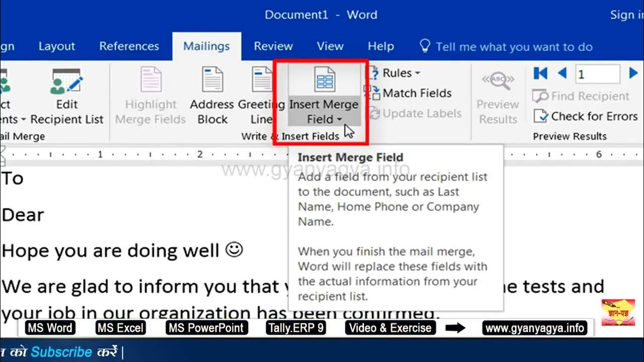The image size is (644, 362).
Task: Switch to the References tab
Action: [129, 46]
